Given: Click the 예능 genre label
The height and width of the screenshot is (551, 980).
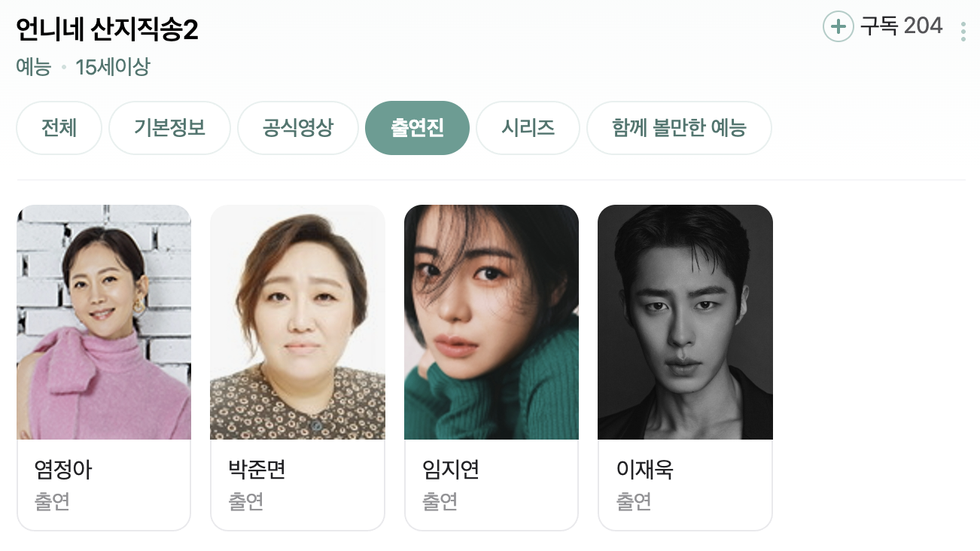Looking at the screenshot, I should pos(33,67).
